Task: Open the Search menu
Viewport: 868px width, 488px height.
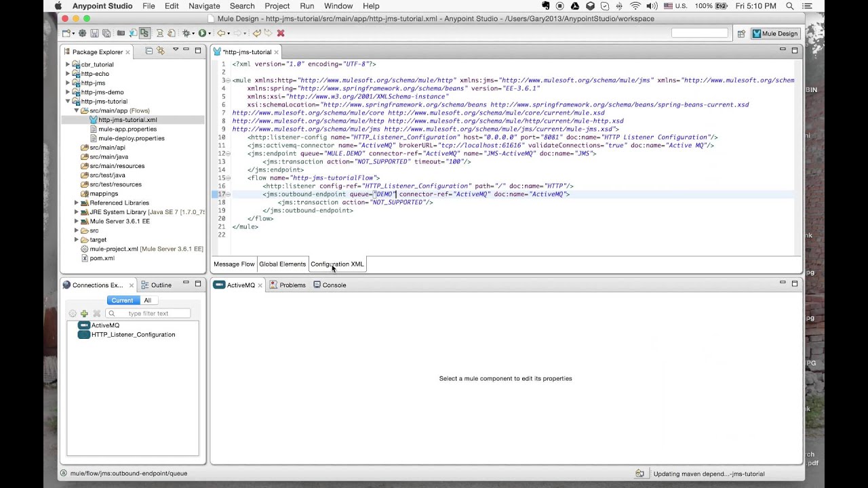Action: [x=242, y=6]
